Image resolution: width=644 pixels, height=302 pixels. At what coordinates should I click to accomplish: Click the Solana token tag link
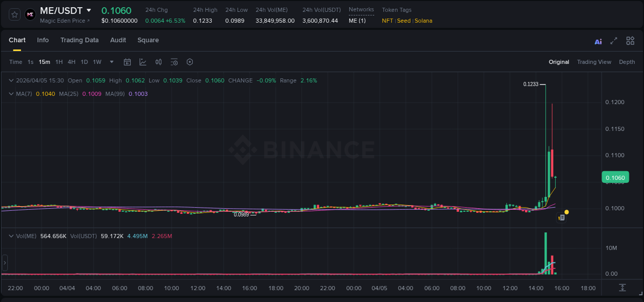(423, 21)
